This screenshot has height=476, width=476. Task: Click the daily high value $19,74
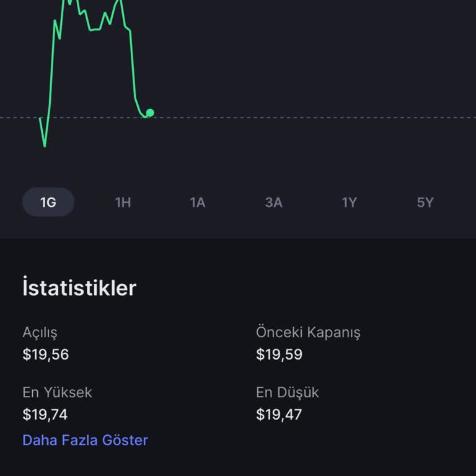(x=45, y=414)
